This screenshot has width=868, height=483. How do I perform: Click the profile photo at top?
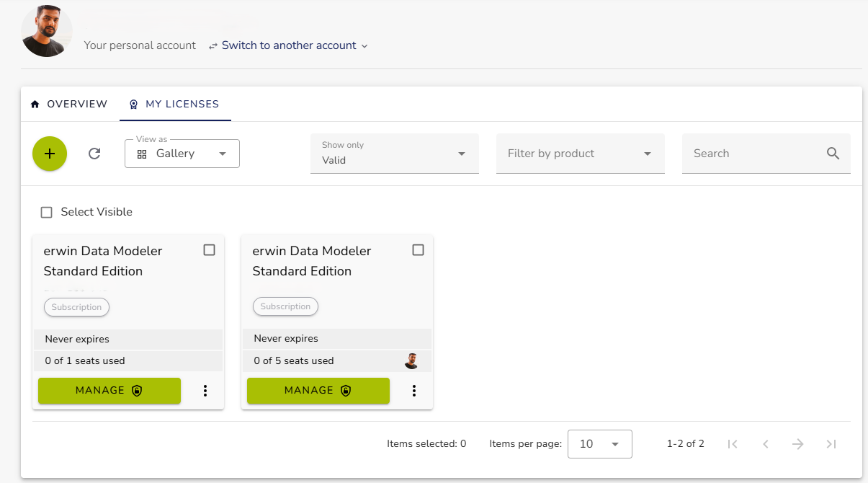pyautogui.click(x=47, y=31)
